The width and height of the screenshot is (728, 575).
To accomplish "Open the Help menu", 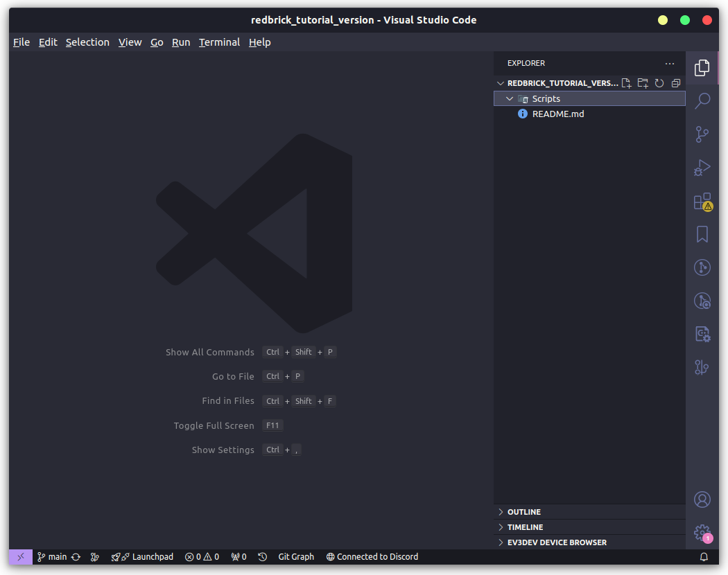I will tap(259, 42).
